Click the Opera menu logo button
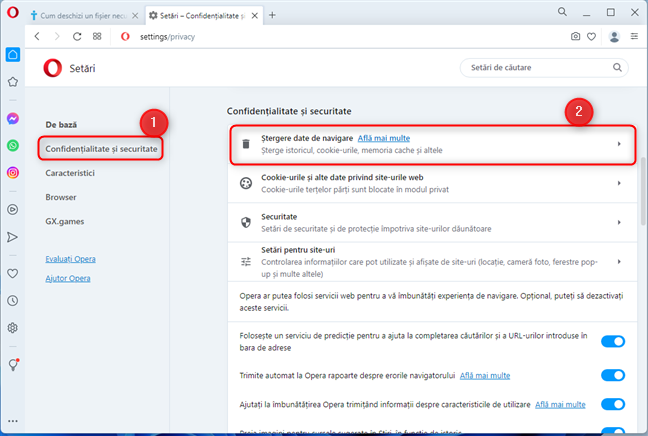 [12, 12]
